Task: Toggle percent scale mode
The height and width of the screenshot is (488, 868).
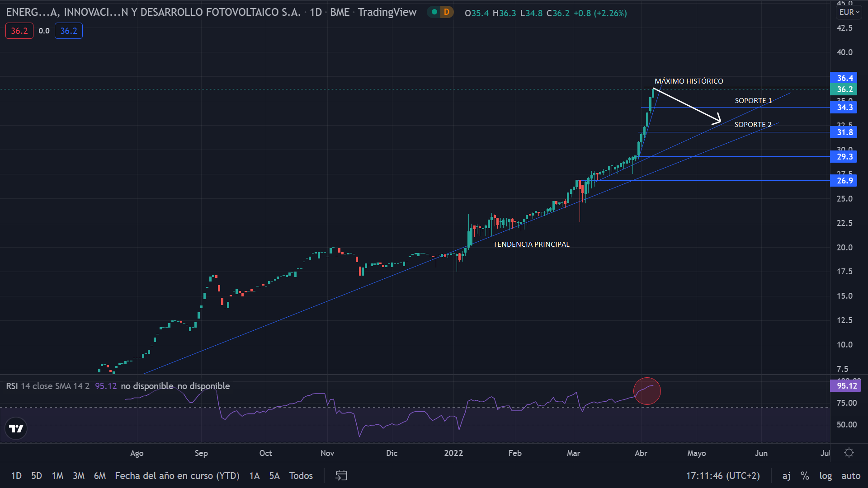Action: coord(805,475)
